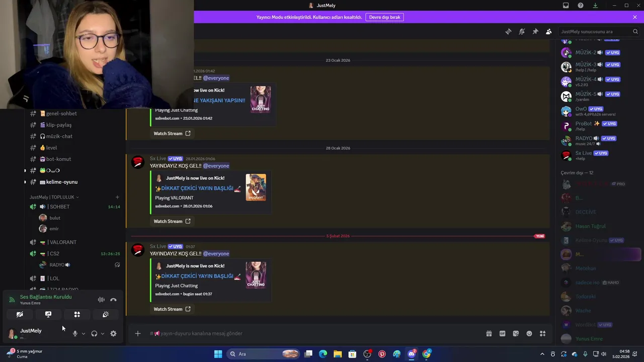
Task: Dismiss the Streamer Mode purple banner
Action: point(635,17)
